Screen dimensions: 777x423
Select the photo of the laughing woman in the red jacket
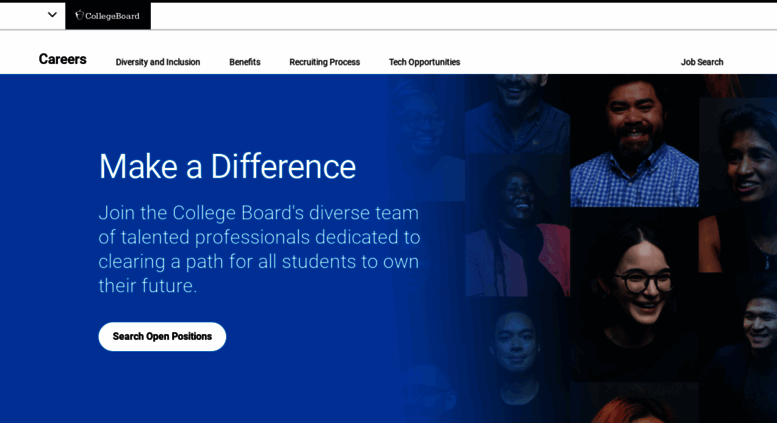point(517,225)
